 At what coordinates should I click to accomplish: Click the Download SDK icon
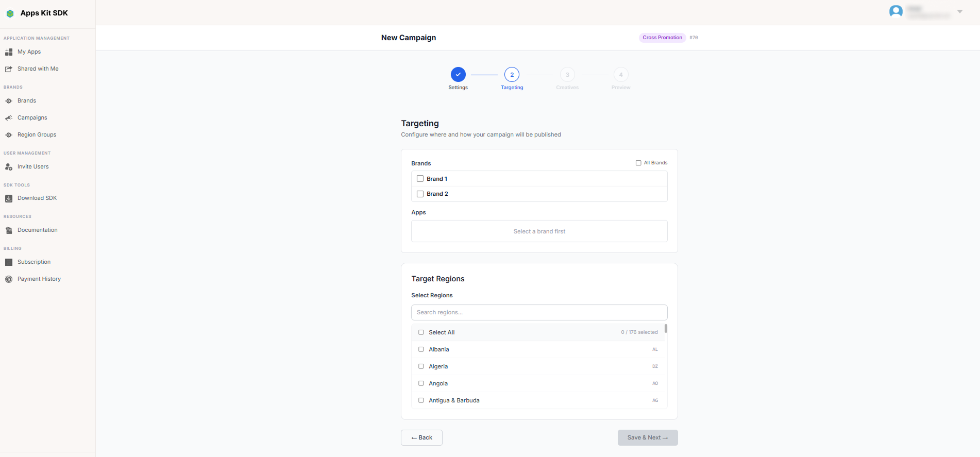pos(9,198)
